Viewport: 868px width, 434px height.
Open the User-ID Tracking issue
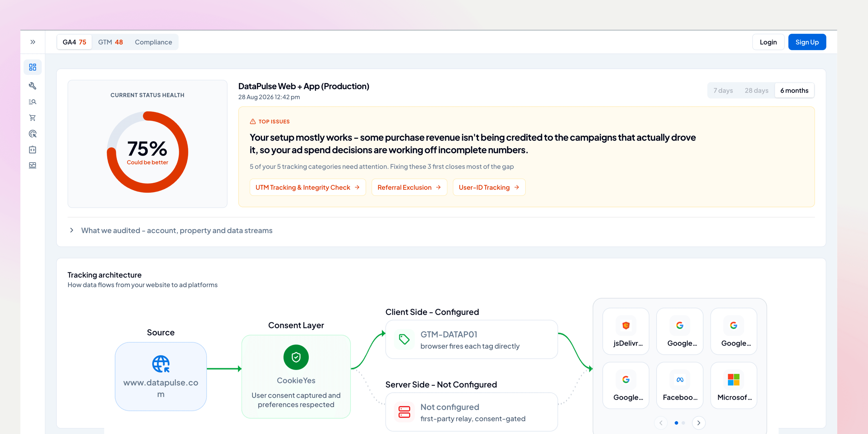pyautogui.click(x=489, y=187)
